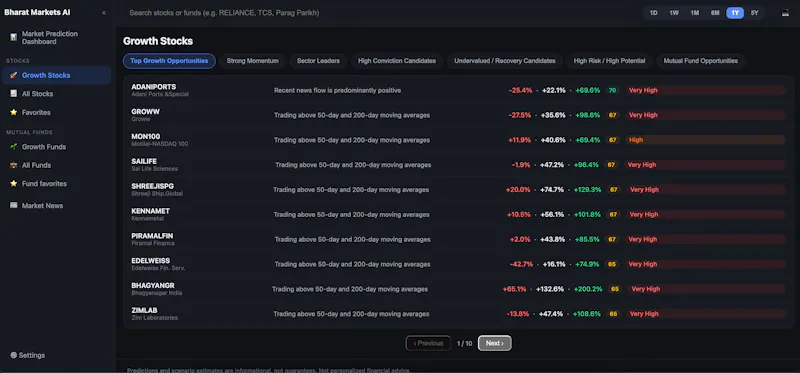The image size is (800, 373).
Task: Open the SHREEJISPG stock row
Action: 458,190
